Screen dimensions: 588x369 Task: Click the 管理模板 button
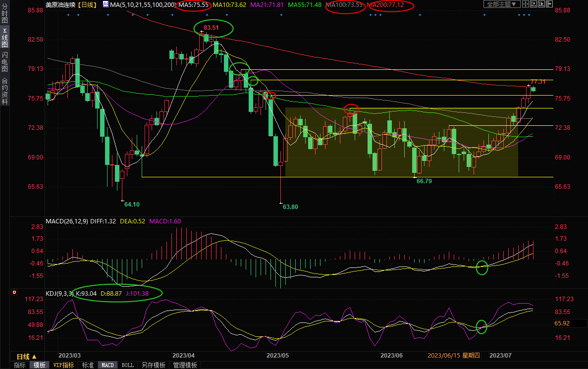point(185,365)
